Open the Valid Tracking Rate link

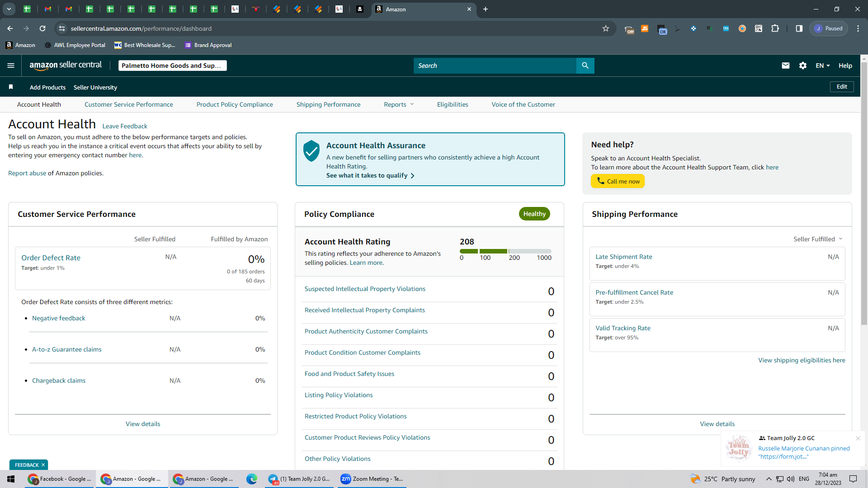point(623,328)
